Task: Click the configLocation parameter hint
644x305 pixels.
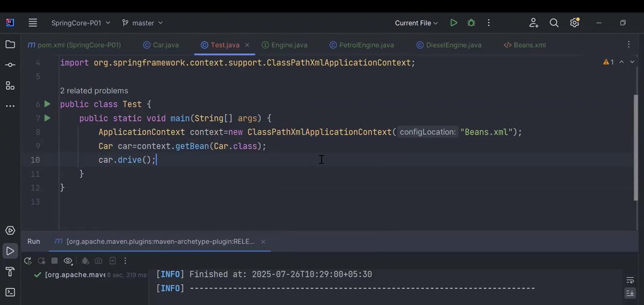Action: pos(428,132)
